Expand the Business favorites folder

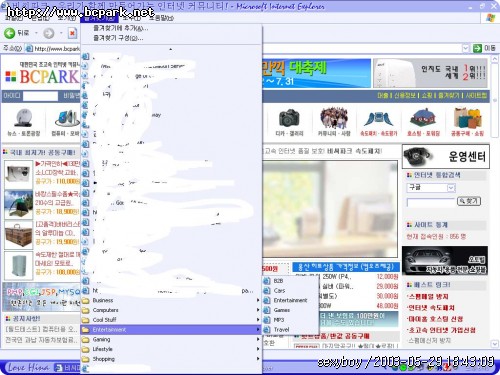[x=171, y=300]
